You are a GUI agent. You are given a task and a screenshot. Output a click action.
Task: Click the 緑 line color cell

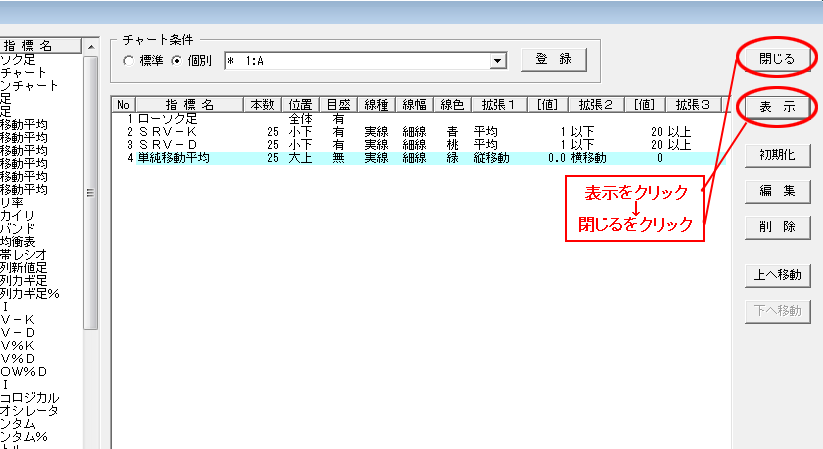(x=452, y=158)
